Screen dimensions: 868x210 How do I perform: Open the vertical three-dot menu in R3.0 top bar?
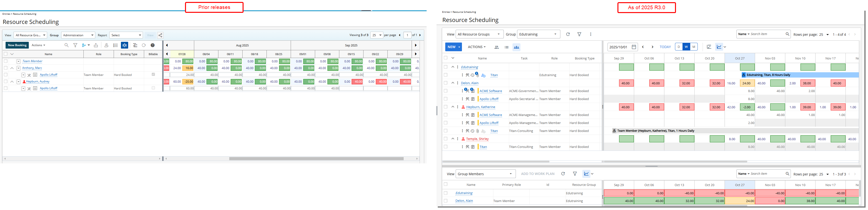coord(591,34)
